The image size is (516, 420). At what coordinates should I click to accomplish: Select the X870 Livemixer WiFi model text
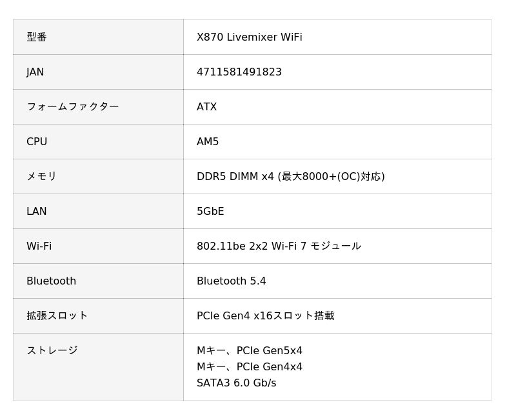(x=249, y=37)
